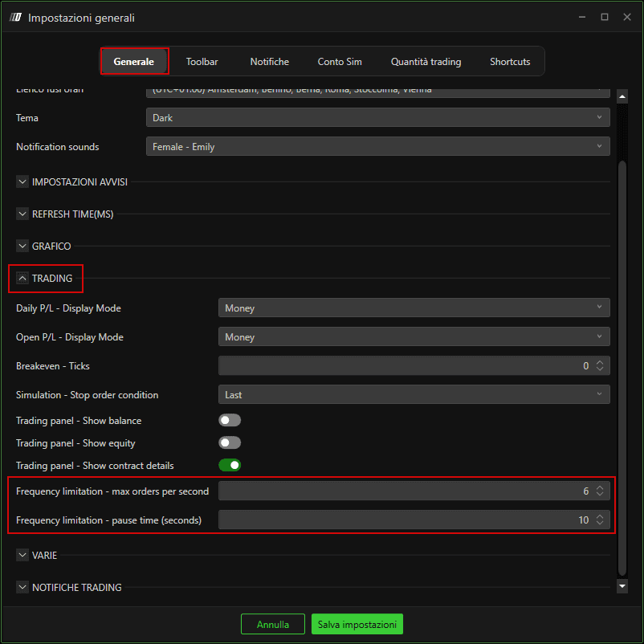Click the vertical scrollbar thumb
Image resolution: width=644 pixels, height=644 pixels.
tap(622, 368)
